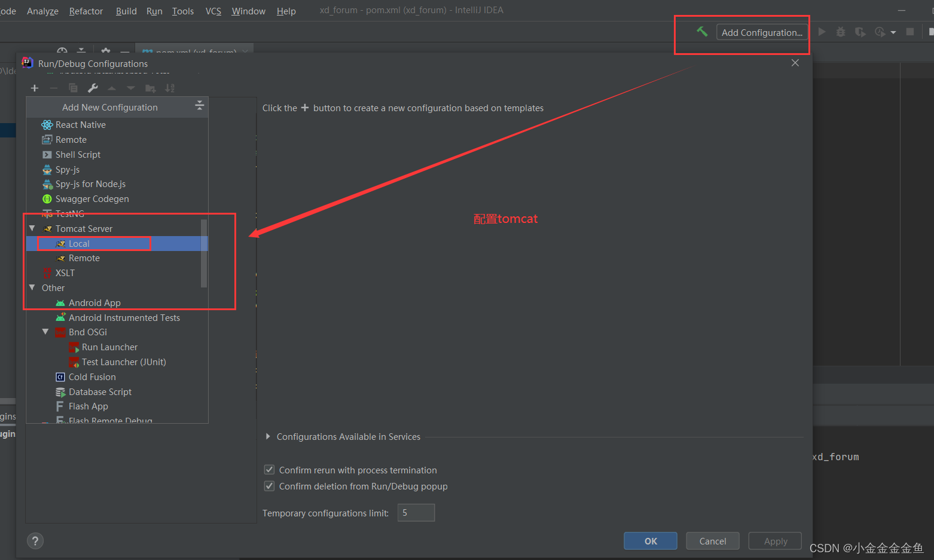The height and width of the screenshot is (560, 934).
Task: Click the Move Down arrow icon in dialog toolbar
Action: coord(131,88)
